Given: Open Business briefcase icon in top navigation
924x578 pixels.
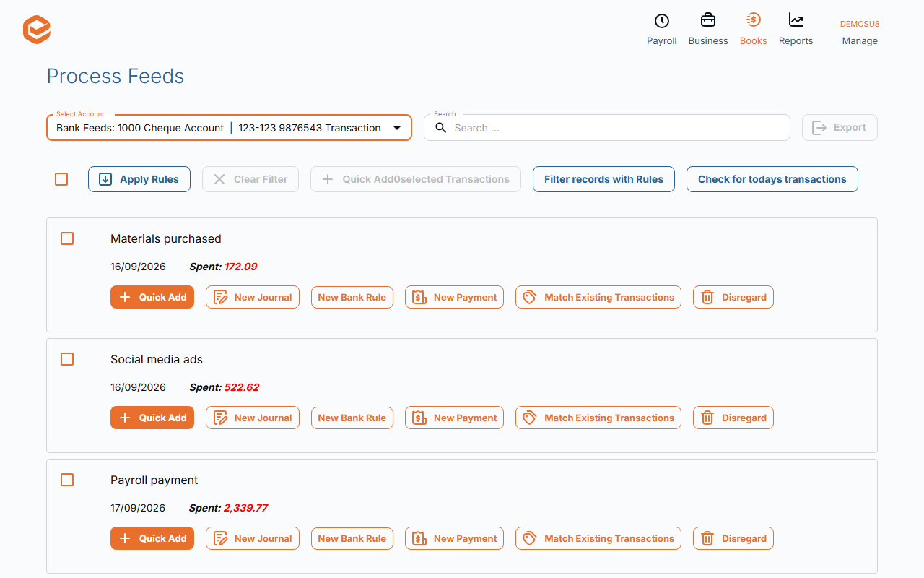Looking at the screenshot, I should [x=708, y=20].
